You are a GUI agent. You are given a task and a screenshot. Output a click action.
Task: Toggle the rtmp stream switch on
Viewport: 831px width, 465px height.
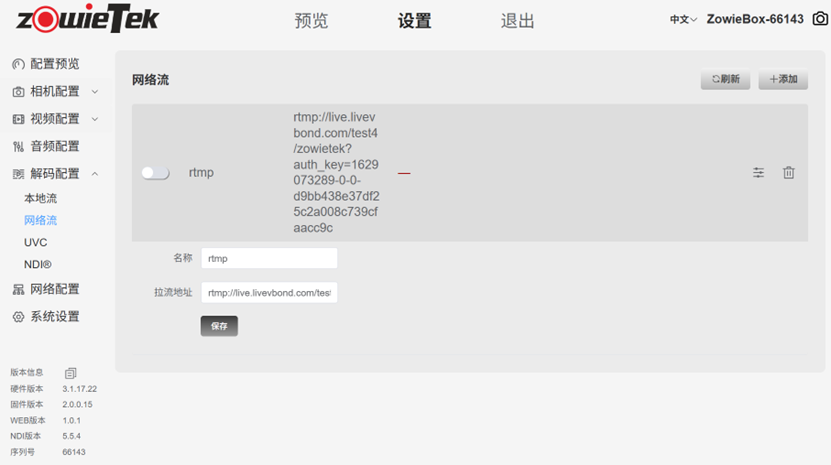[x=155, y=173]
